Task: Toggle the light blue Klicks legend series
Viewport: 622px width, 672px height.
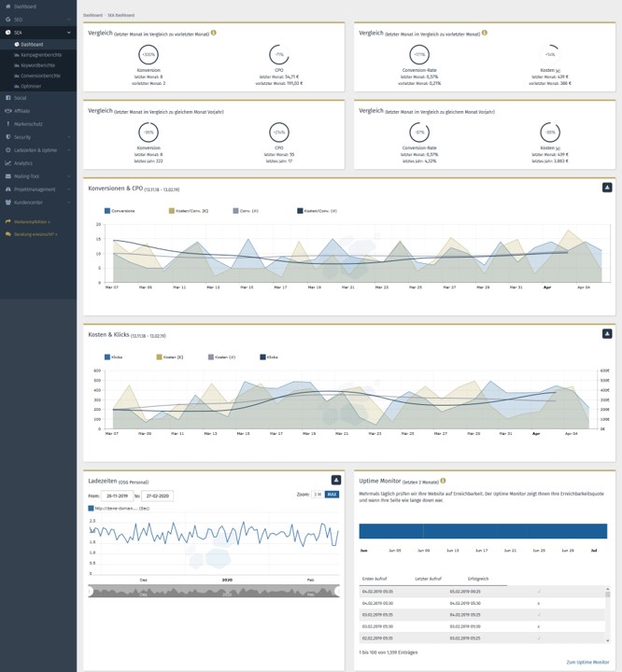Action: coord(114,357)
